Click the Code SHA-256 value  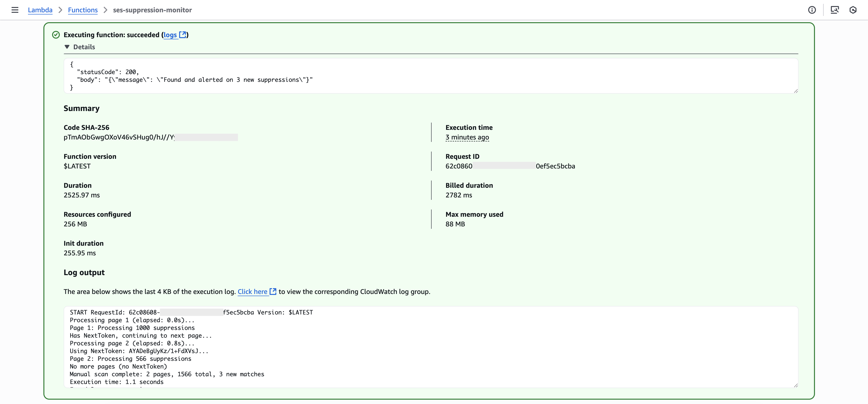click(151, 137)
